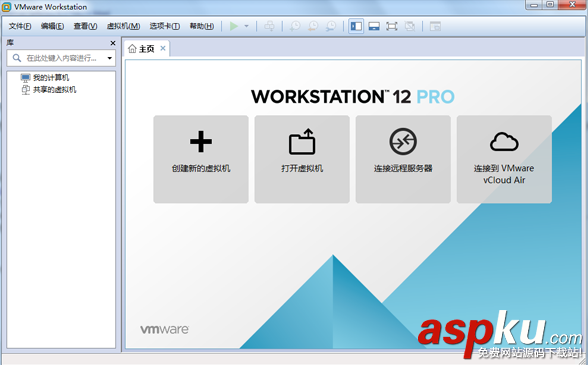Click the VMware Workstation title bar icon
The width and height of the screenshot is (588, 365).
(x=6, y=7)
